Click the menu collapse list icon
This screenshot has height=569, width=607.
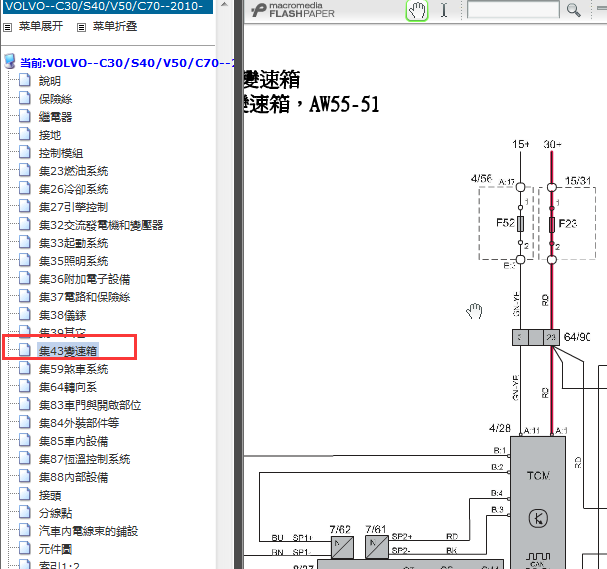pos(81,27)
